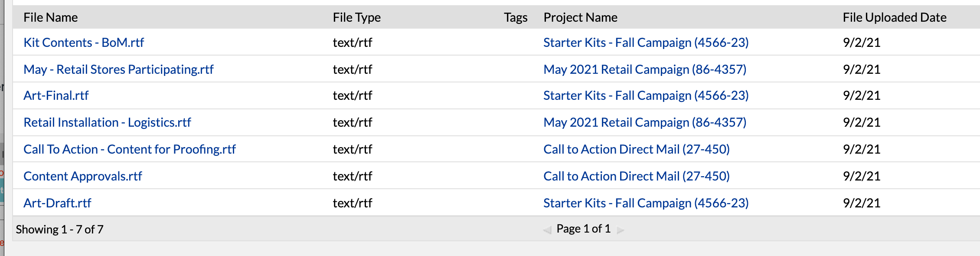Open Call To Action - Content for Proofing.rtf

(130, 149)
